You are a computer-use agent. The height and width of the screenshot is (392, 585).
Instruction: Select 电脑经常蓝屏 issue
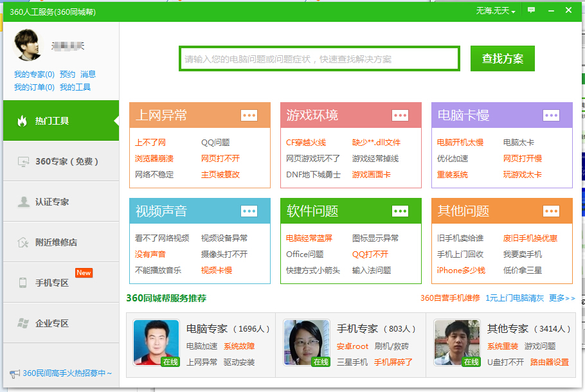click(309, 238)
